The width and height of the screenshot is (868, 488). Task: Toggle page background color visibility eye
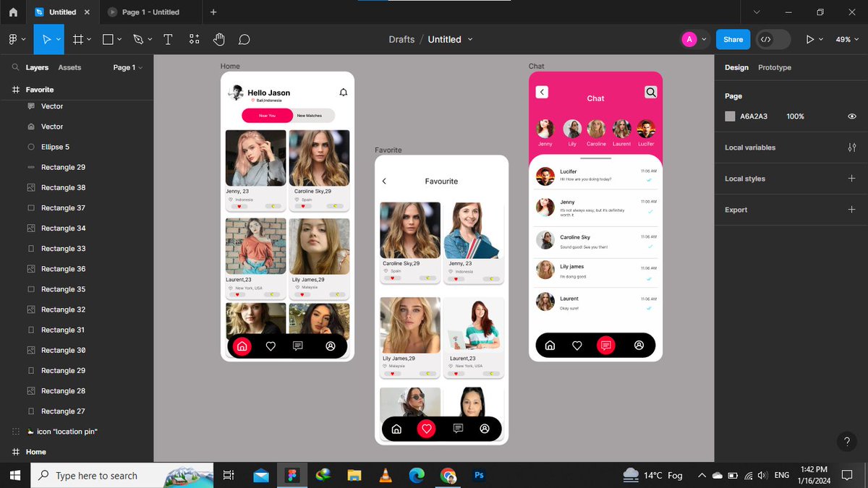point(852,116)
